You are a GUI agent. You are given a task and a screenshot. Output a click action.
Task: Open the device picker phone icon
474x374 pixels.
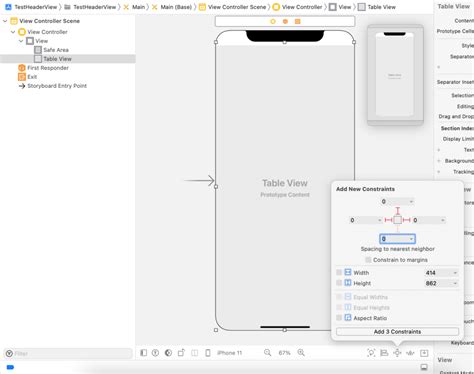208,353
